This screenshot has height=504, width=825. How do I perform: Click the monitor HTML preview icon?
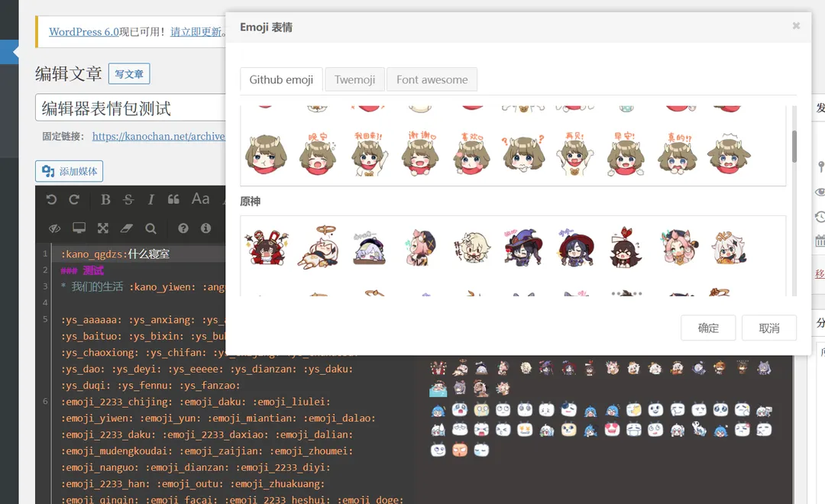[x=79, y=228]
